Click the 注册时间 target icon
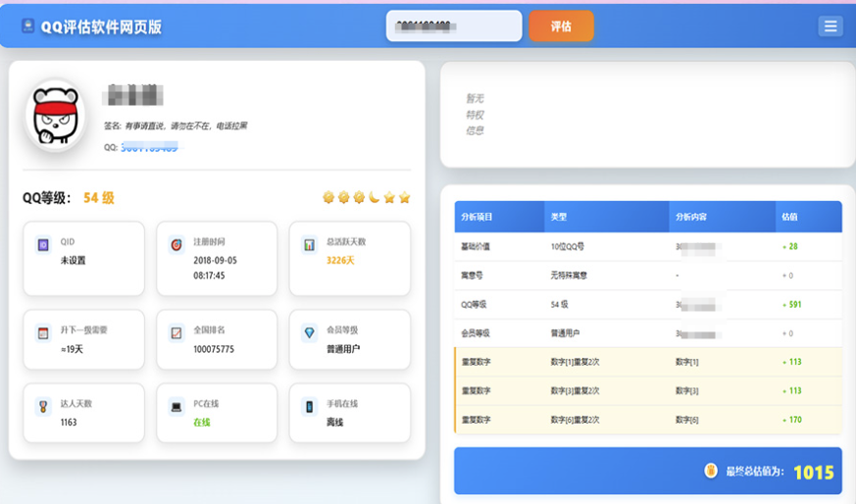Image resolution: width=856 pixels, height=504 pixels. (x=176, y=244)
